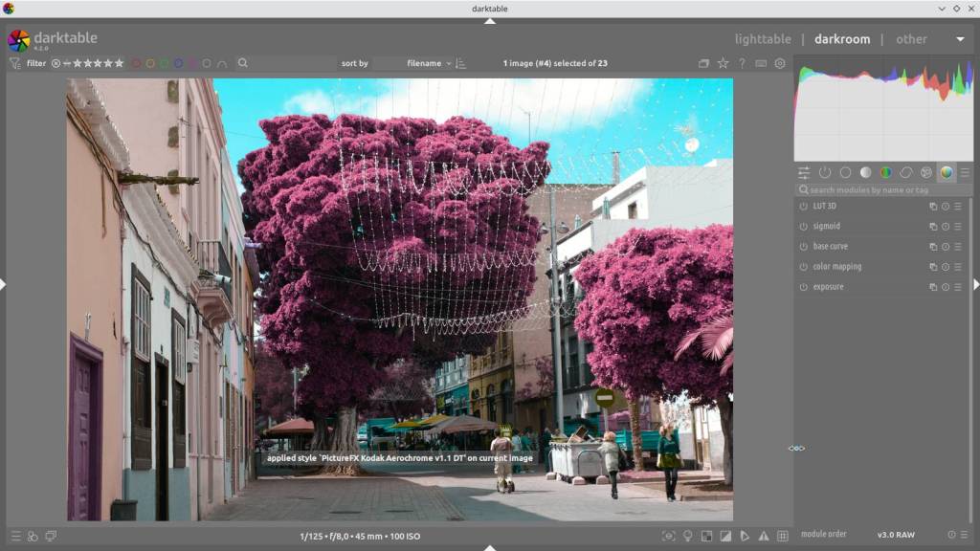This screenshot has width=980, height=551.
Task: Reset the LUT 3D module parameters
Action: (946, 207)
